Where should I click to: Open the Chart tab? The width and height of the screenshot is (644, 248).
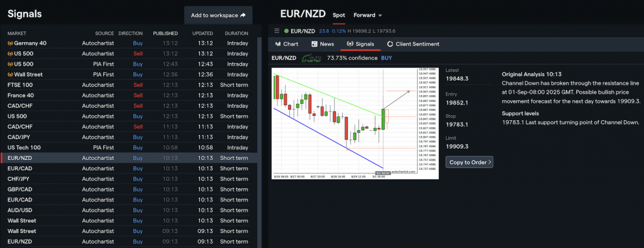point(287,44)
